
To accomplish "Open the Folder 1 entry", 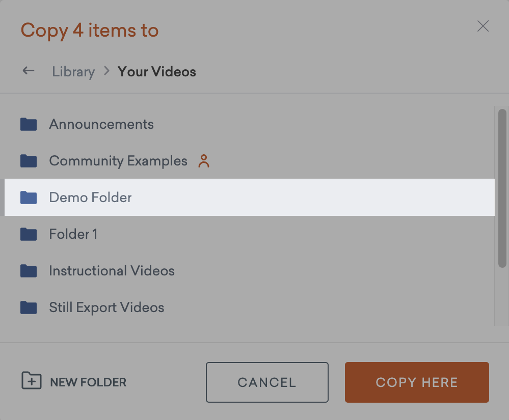I will pos(73,234).
